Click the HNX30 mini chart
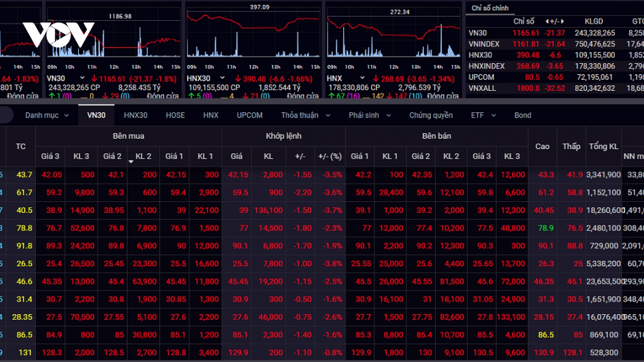Image resolution: width=644 pixels, height=362 pixels. point(253,34)
